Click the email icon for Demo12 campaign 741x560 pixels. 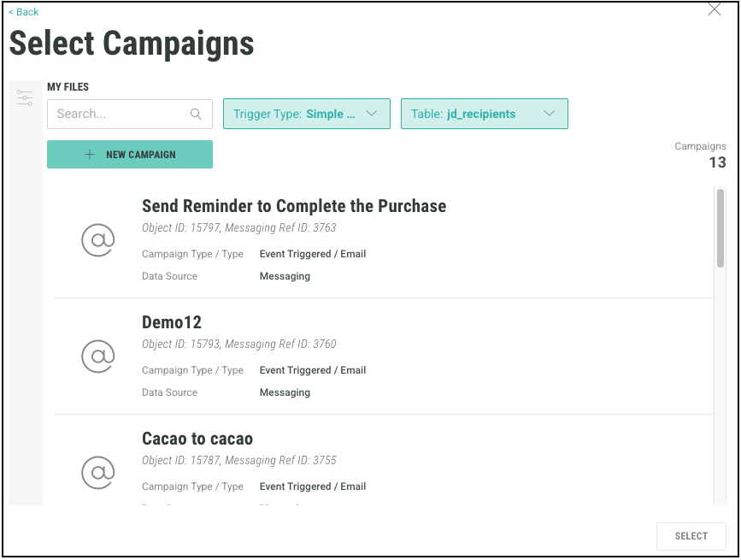pyautogui.click(x=97, y=357)
